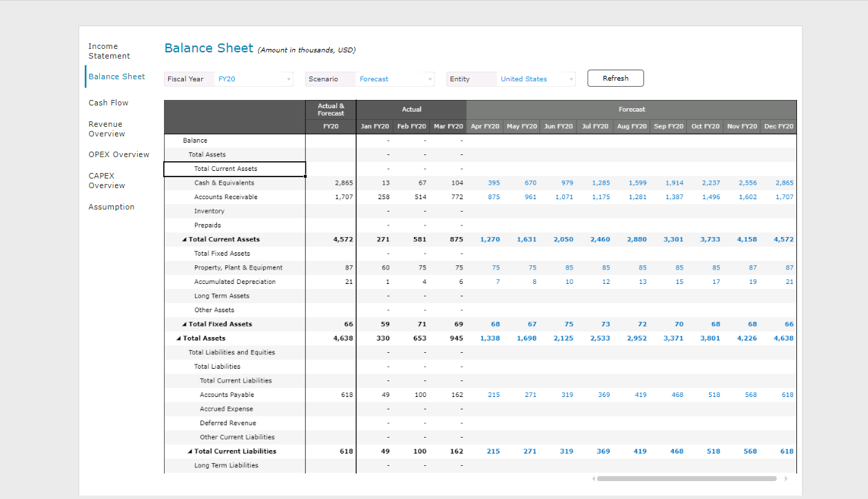Switch to OPEX Overview
Viewport: 868px width, 499px height.
pyautogui.click(x=118, y=154)
